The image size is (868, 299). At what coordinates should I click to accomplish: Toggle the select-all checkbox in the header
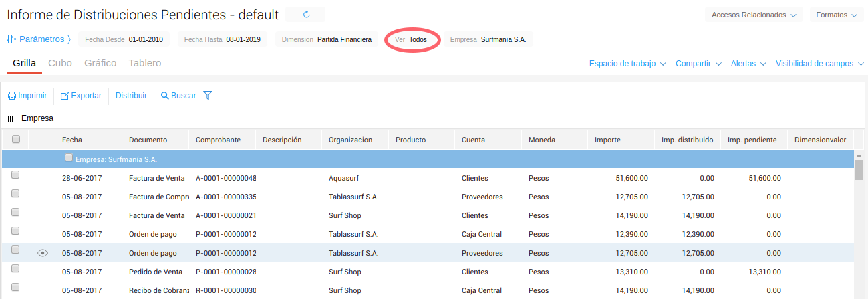[x=16, y=140]
